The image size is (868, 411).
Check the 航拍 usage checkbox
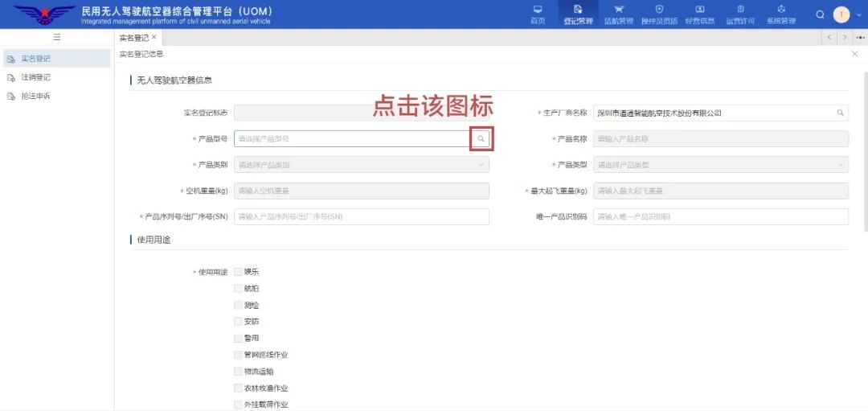tap(238, 288)
